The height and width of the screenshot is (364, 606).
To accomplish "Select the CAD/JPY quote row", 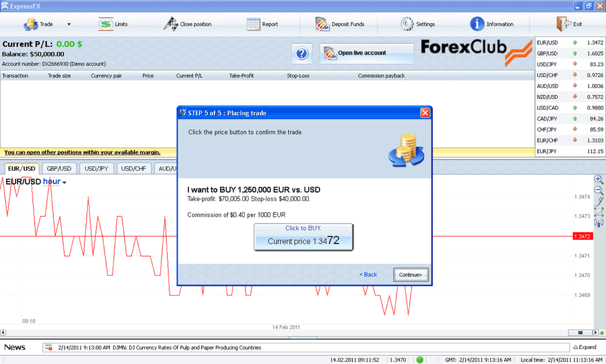I will click(570, 119).
